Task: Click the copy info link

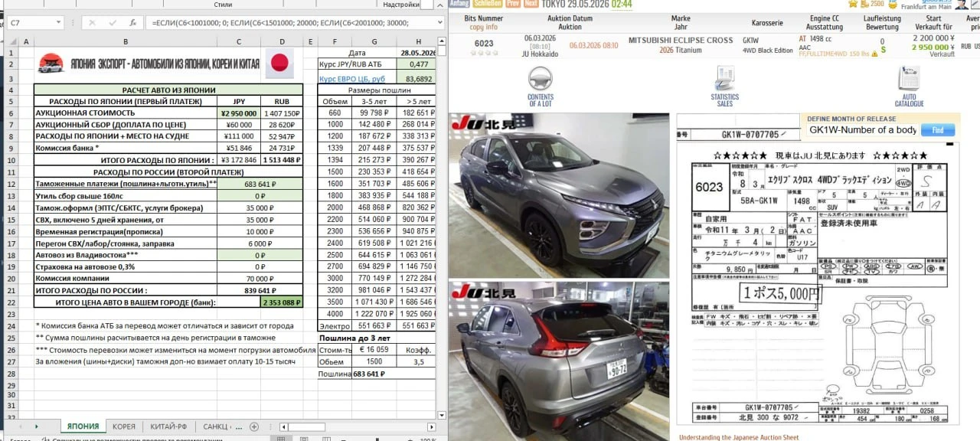Action: click(484, 28)
